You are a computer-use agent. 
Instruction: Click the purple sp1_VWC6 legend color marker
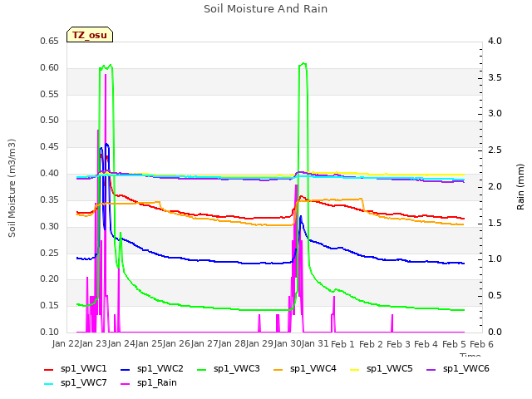(431, 370)
